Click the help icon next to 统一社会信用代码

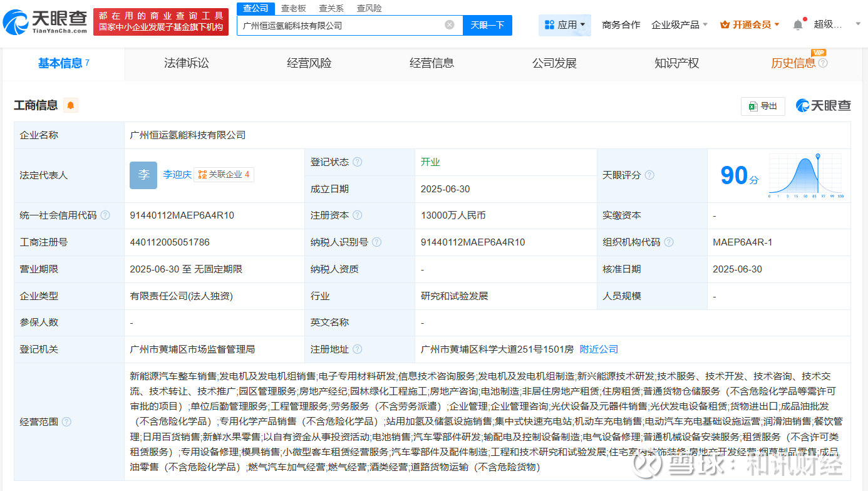tap(105, 215)
